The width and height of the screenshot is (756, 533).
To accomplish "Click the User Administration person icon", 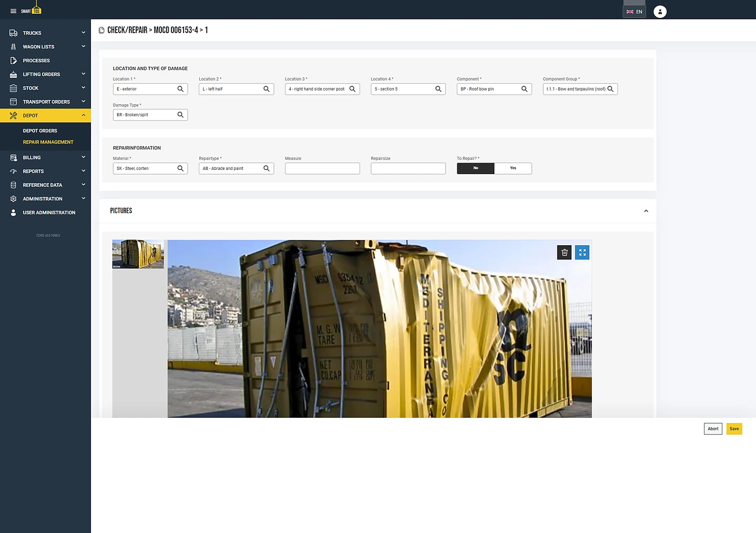I will point(13,213).
